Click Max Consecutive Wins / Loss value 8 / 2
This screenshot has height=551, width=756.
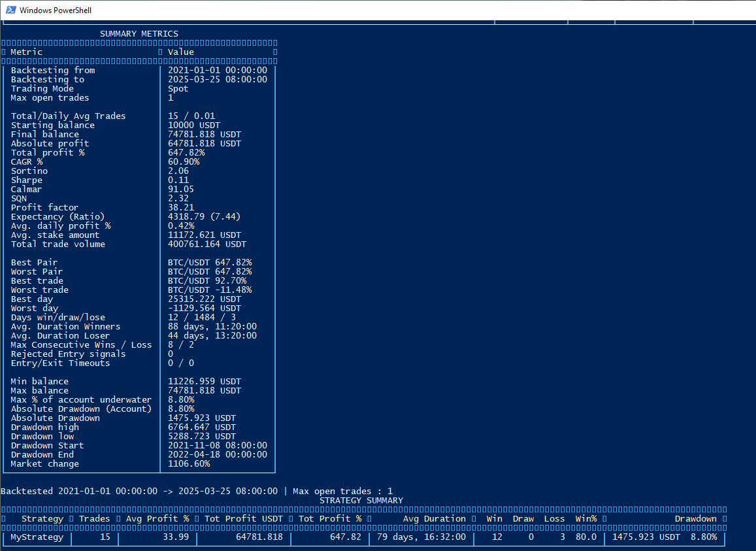tap(181, 346)
